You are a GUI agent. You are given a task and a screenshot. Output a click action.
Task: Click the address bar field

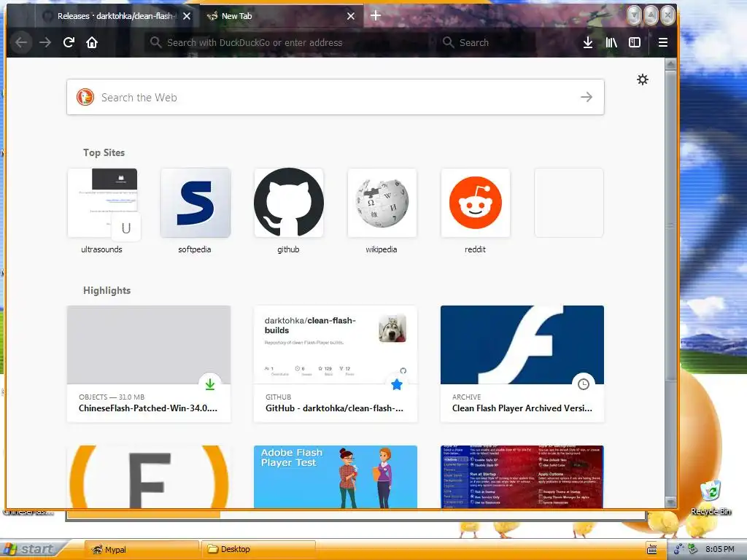(288, 42)
